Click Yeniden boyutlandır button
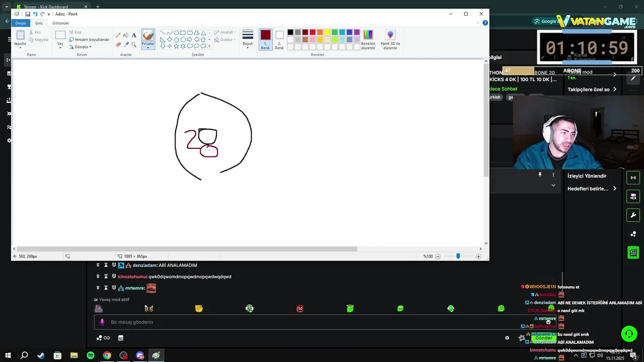 pos(89,40)
